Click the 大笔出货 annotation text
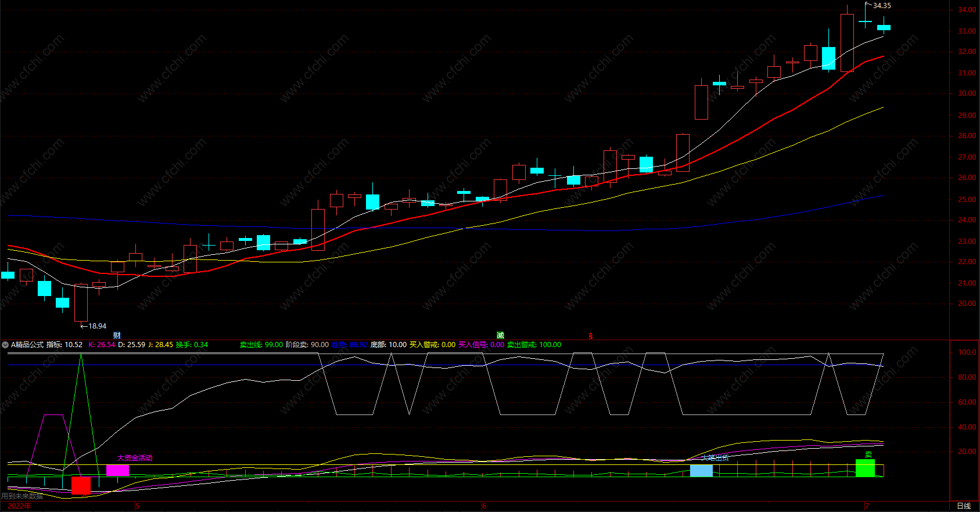The height and width of the screenshot is (512, 980). [x=715, y=458]
